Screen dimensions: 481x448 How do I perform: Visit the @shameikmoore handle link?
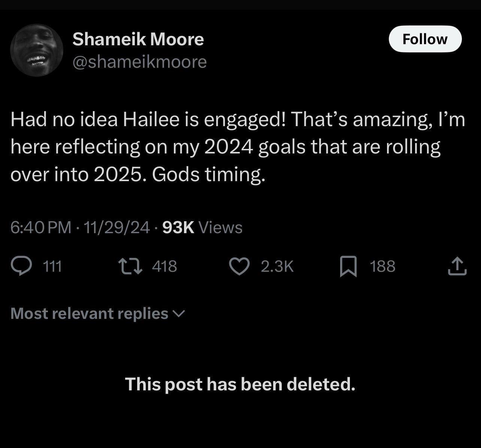(139, 62)
